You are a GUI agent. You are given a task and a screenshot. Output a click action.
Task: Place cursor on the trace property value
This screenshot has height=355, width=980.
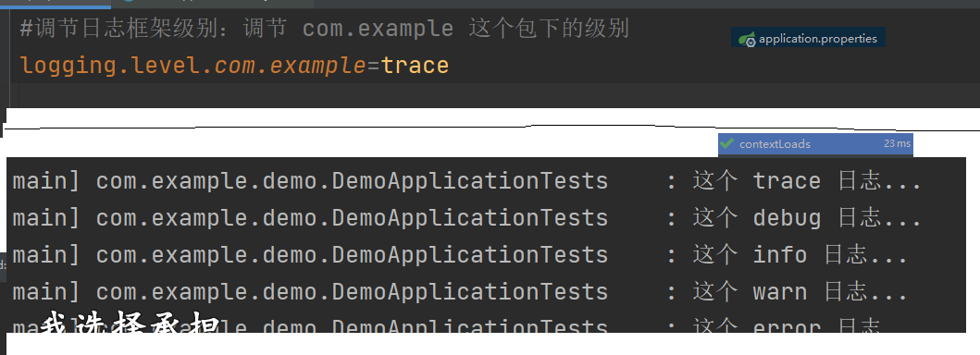tap(415, 66)
